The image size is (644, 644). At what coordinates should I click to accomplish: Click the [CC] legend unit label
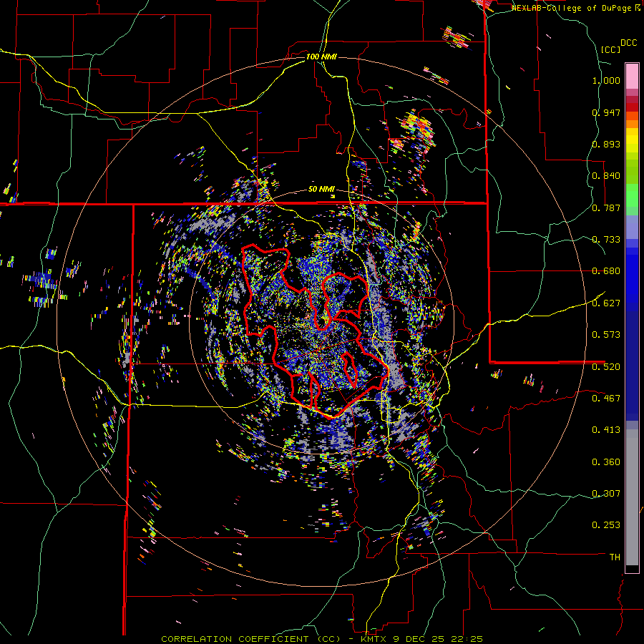(611, 49)
